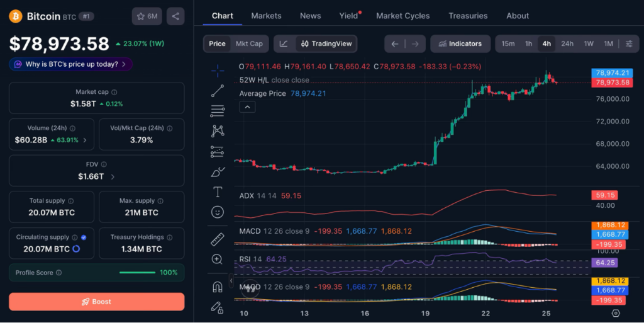Image resolution: width=644 pixels, height=325 pixels.
Task: Select the brush drawing tool
Action: pyautogui.click(x=218, y=171)
